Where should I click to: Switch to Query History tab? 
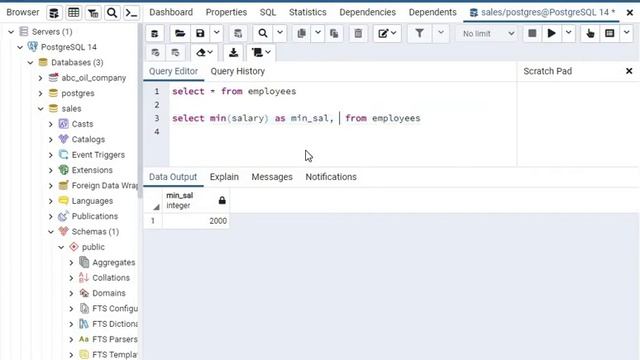pos(238,71)
